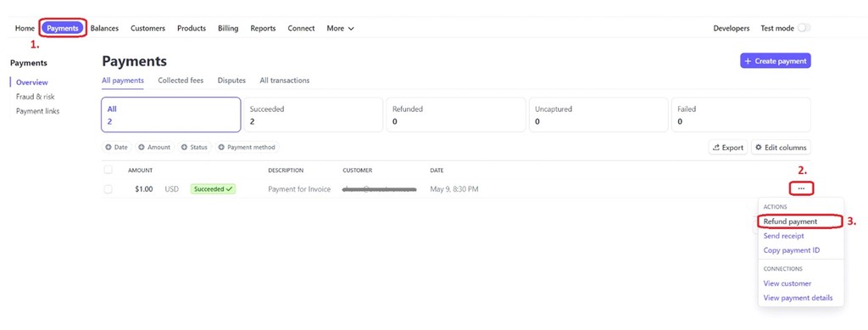Click the blurred customer email in the row

pyautogui.click(x=379, y=189)
